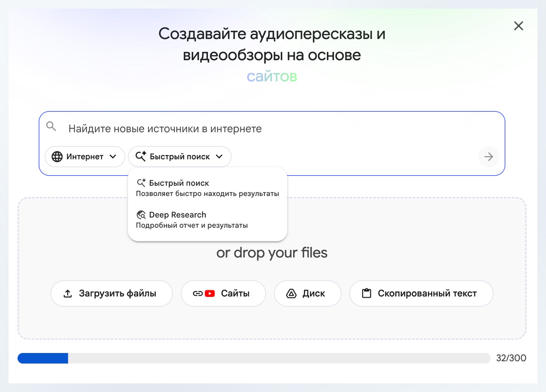Click the upload arrow icon
The image size is (546, 392).
pyautogui.click(x=68, y=293)
